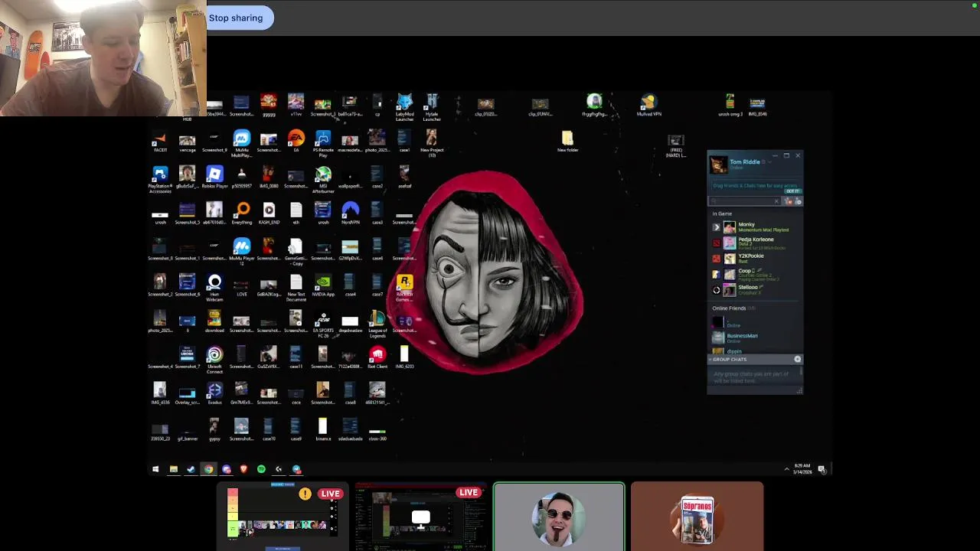980x551 pixels.
Task: Open the MuMu MultiPlayer desktop shortcut
Action: 242,143
